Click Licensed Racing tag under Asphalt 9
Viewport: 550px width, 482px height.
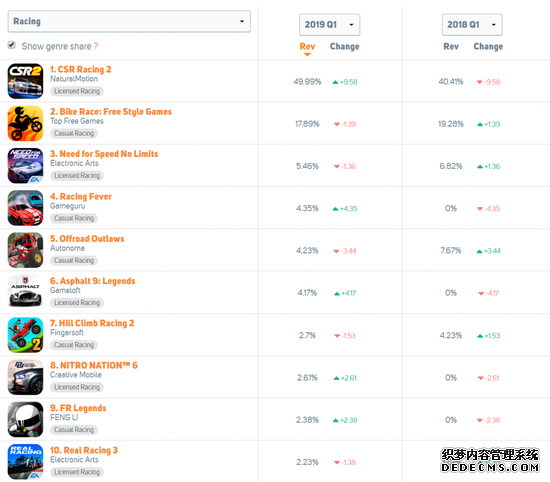(x=77, y=302)
